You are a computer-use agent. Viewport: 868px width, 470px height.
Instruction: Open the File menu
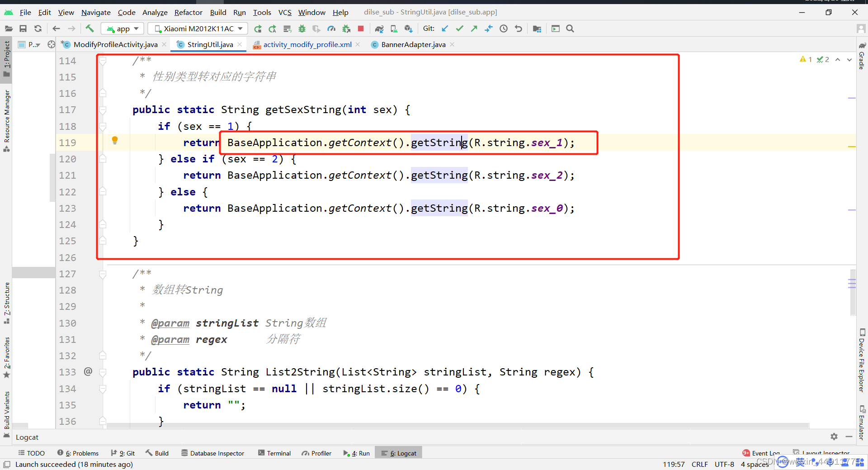click(x=25, y=12)
